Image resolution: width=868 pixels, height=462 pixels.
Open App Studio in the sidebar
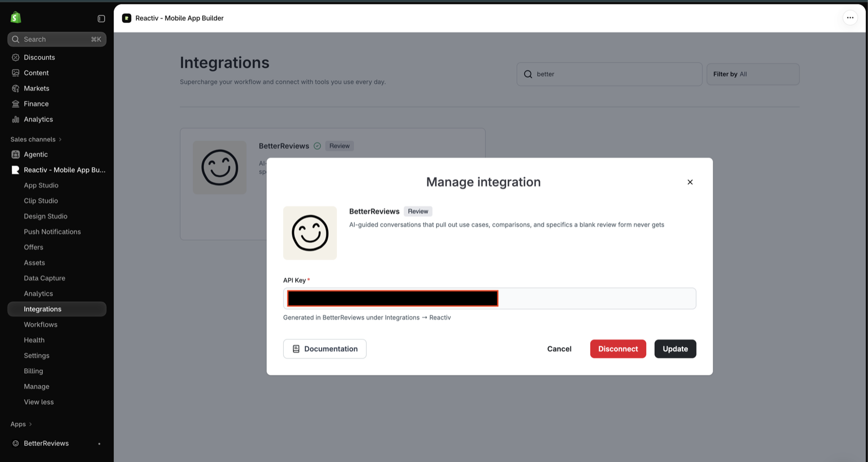pyautogui.click(x=41, y=185)
